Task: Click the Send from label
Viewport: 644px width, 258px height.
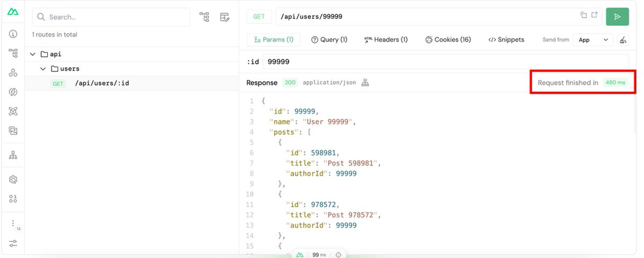Action: [556, 40]
